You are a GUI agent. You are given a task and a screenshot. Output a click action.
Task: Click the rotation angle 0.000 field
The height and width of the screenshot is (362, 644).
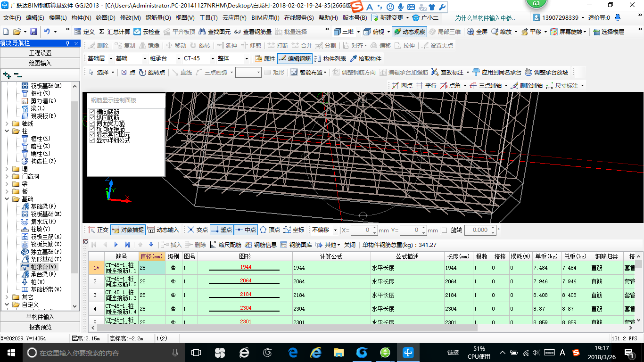(480, 230)
